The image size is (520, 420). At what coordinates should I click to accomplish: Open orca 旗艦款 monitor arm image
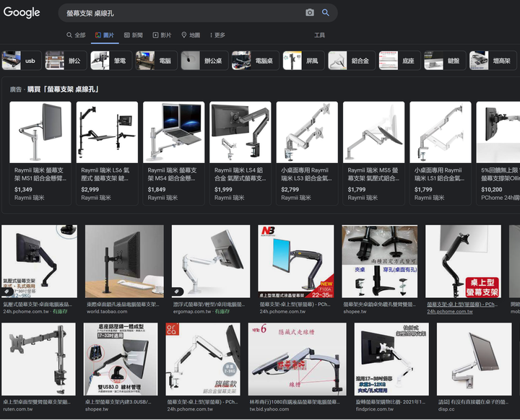203,359
